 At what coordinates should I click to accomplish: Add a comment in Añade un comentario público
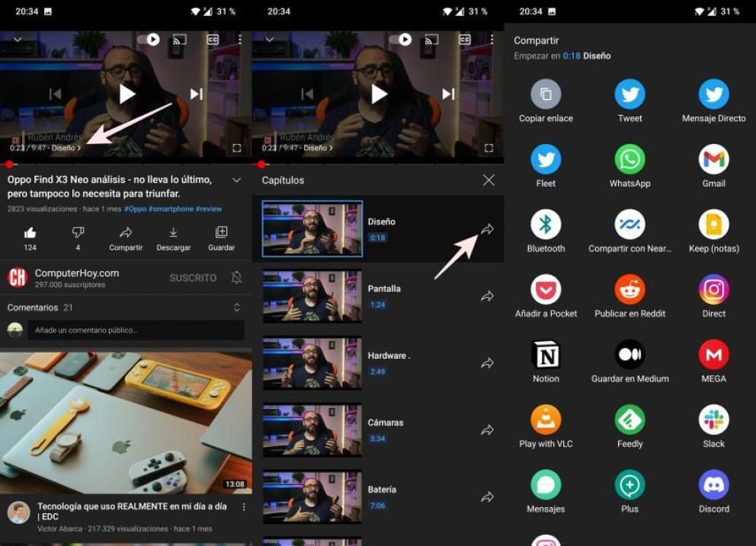point(136,330)
